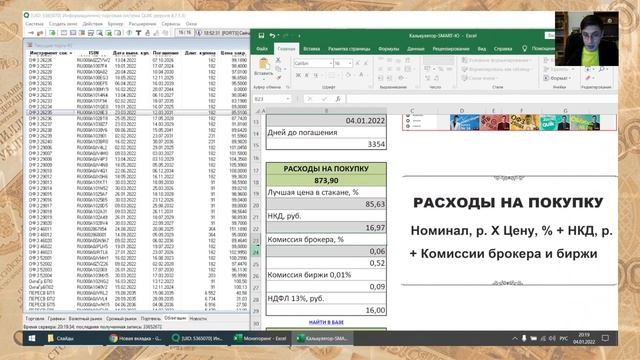Image resolution: width=640 pixels, height=360 pixels.
Task: Click Погашение column header in QUIK table
Action: click(165, 53)
